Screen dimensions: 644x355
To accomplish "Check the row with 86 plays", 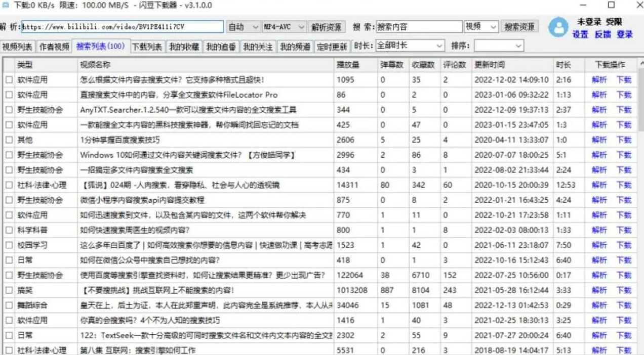I will click(x=9, y=95).
